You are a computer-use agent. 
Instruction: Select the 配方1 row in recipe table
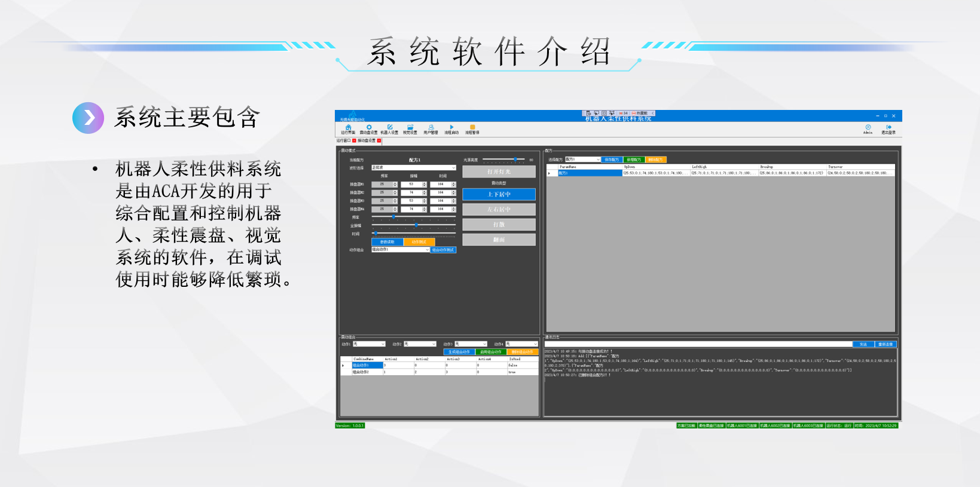pos(721,173)
